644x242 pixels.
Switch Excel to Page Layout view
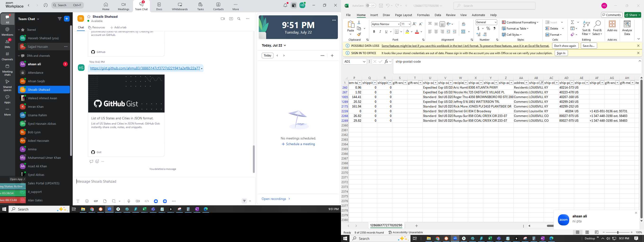(x=587, y=232)
